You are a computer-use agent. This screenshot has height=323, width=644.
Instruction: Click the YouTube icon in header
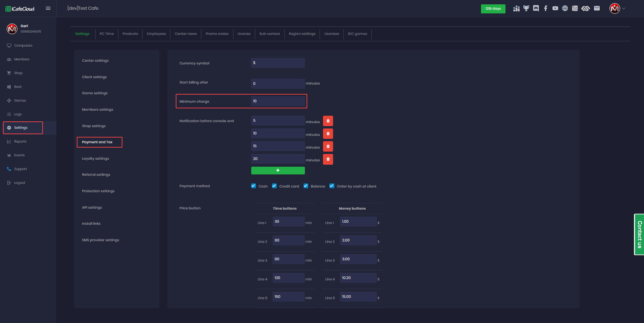pyautogui.click(x=555, y=8)
